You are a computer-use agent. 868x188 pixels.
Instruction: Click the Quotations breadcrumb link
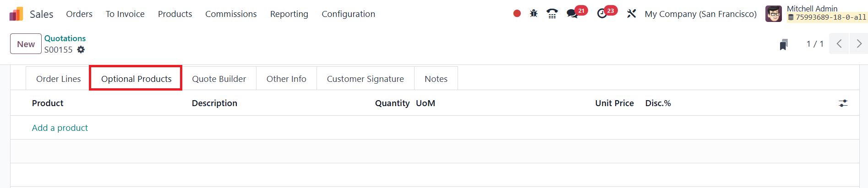[x=65, y=38]
